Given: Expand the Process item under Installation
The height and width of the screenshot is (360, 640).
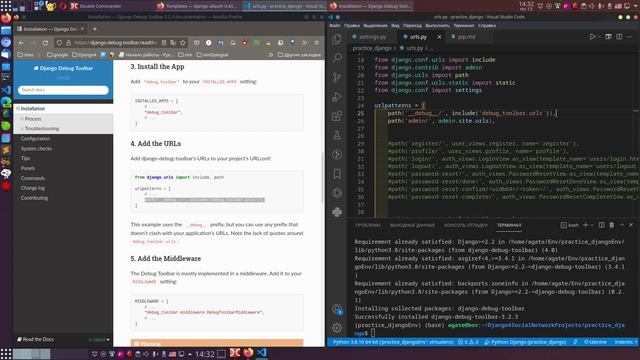Looking at the screenshot, I should [22, 119].
